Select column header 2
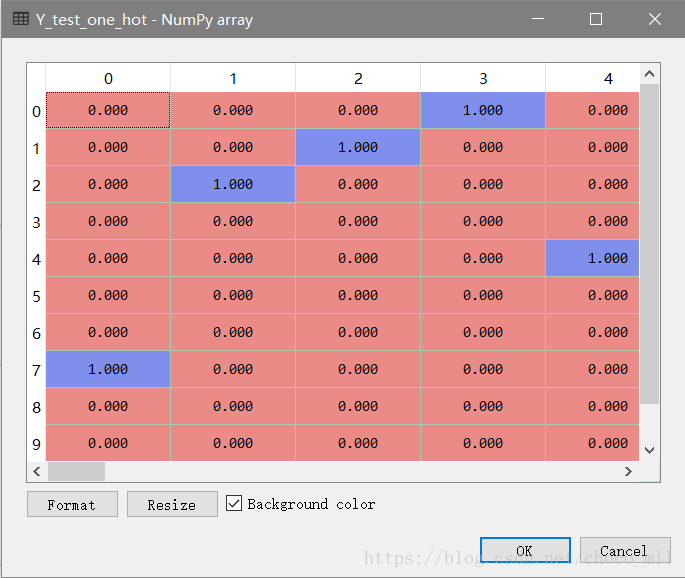 click(358, 78)
